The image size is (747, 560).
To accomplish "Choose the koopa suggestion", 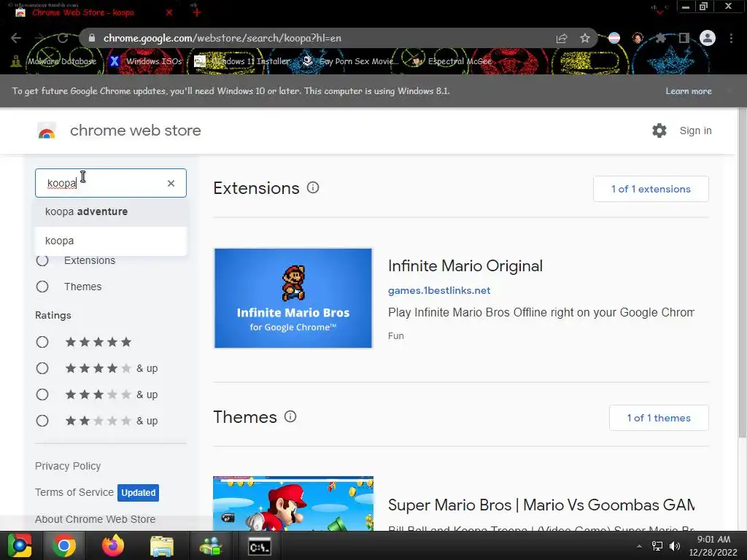I will coord(111,241).
